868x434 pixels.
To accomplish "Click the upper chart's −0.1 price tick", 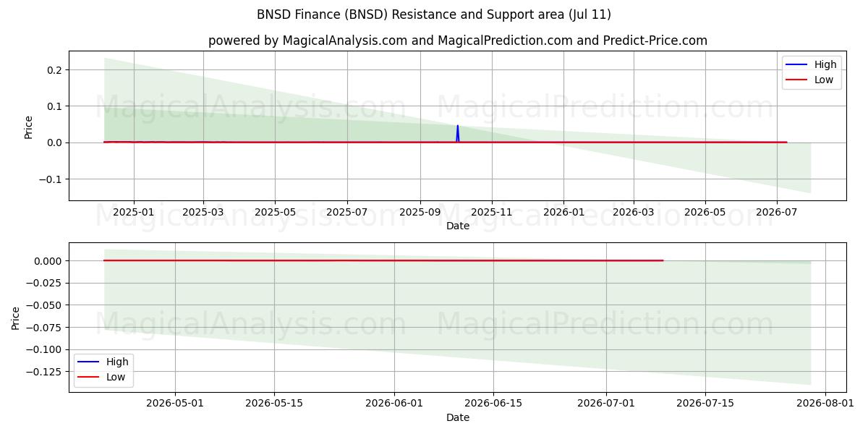I will coord(52,179).
